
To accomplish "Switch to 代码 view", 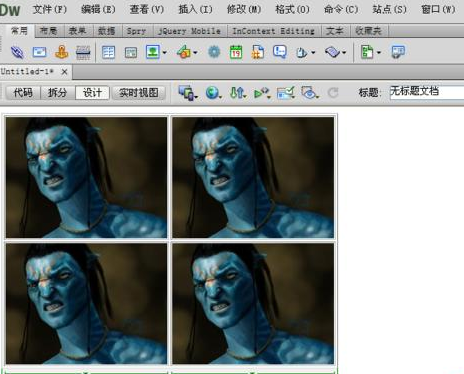I will (x=23, y=93).
